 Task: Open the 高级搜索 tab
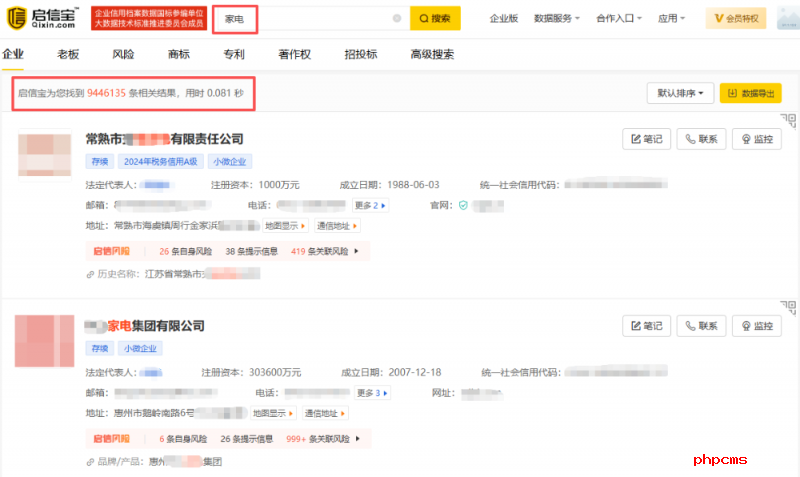432,54
